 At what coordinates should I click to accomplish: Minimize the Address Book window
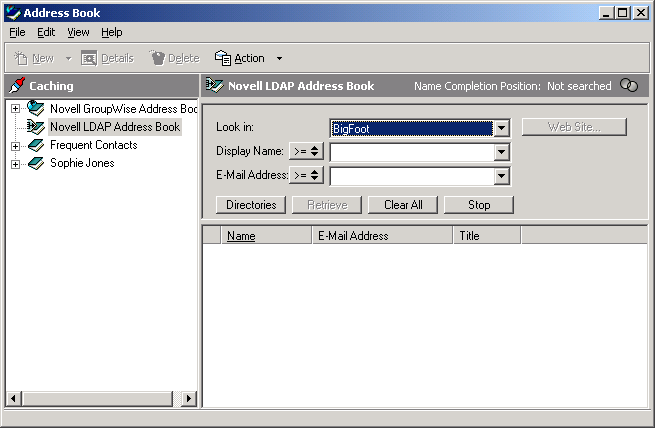[606, 13]
